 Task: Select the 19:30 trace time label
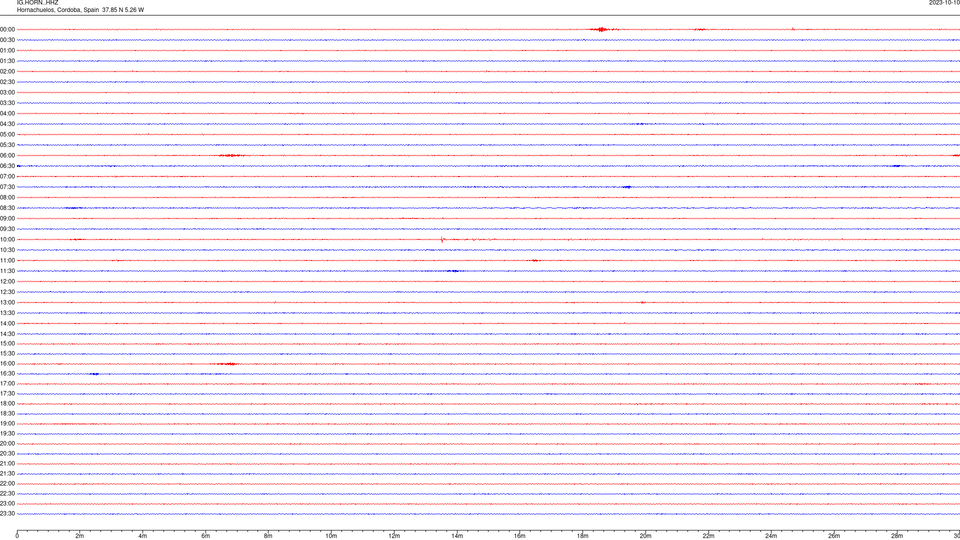pyautogui.click(x=7, y=433)
